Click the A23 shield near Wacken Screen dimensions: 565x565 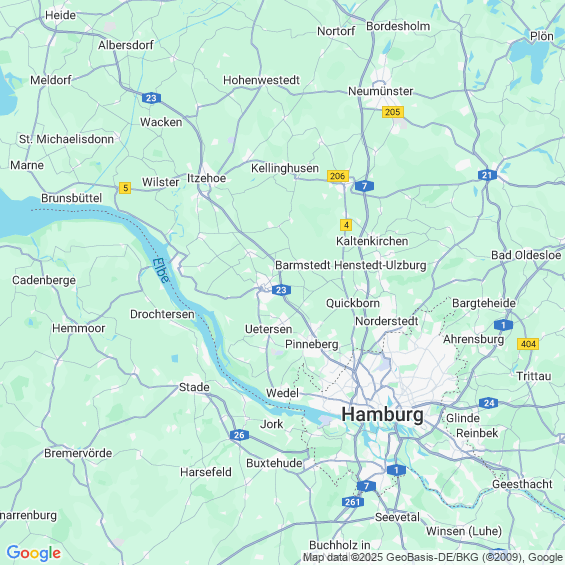[x=151, y=98]
